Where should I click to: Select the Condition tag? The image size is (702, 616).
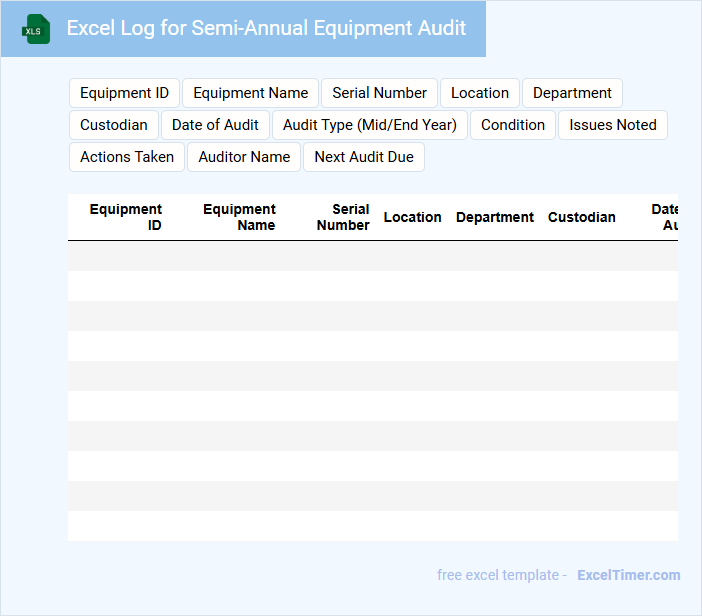click(512, 125)
